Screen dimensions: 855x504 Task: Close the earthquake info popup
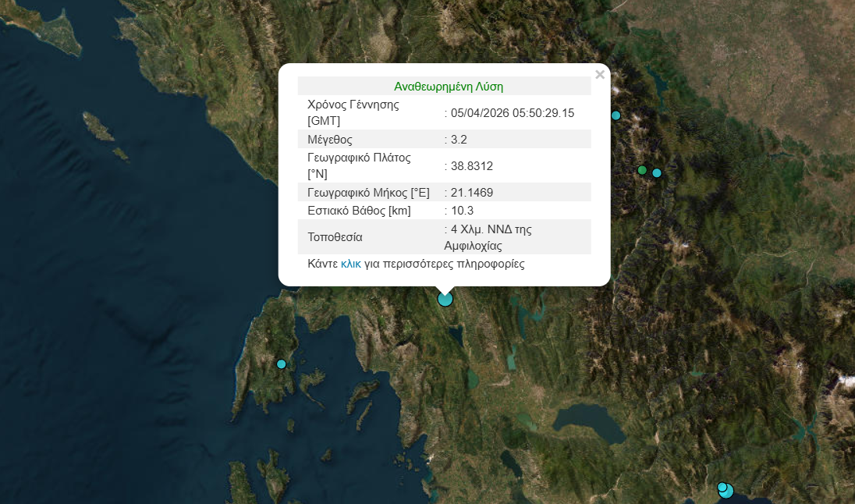pos(599,75)
